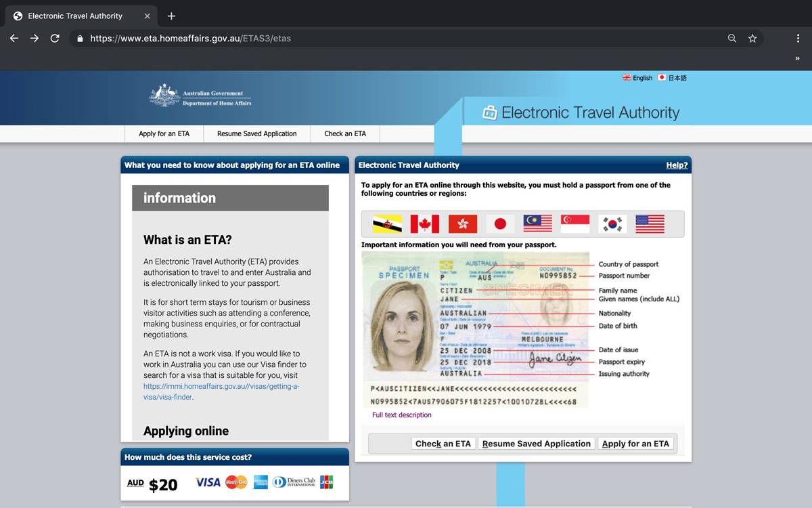
Task: Close the Electronic Travel Authority tab
Action: [148, 16]
